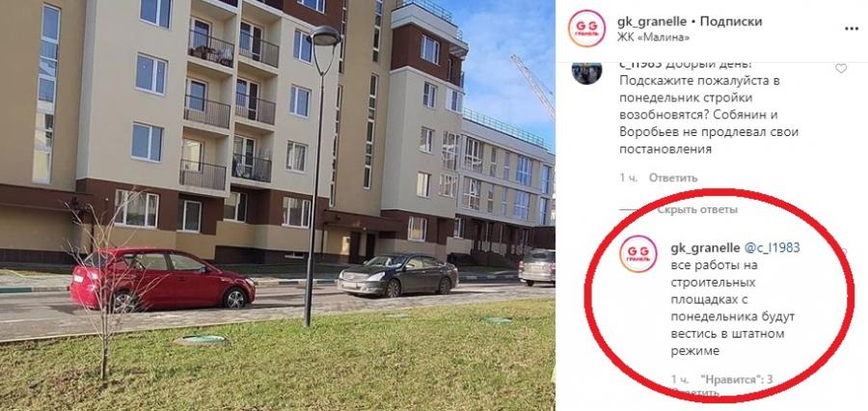Open the three-dots post options menu
The width and height of the screenshot is (868, 411).
click(x=852, y=28)
